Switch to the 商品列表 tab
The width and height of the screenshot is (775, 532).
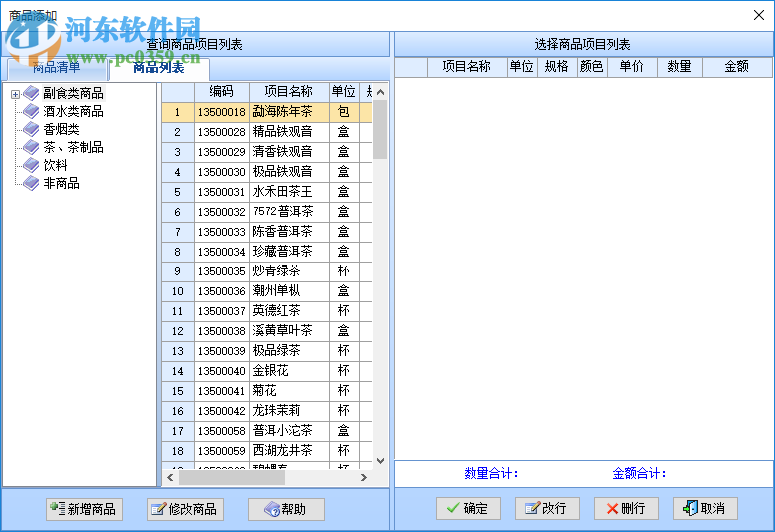pos(159,68)
